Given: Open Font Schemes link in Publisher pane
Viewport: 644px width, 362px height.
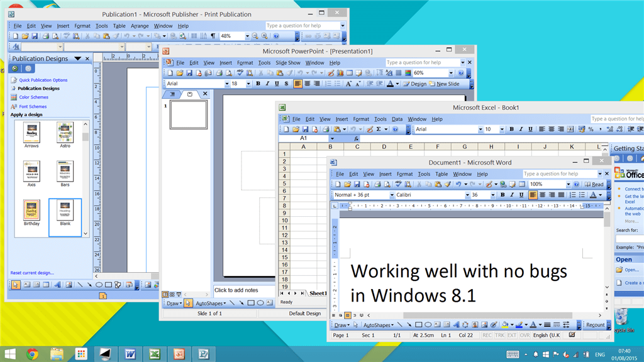Looking at the screenshot, I should (x=33, y=106).
